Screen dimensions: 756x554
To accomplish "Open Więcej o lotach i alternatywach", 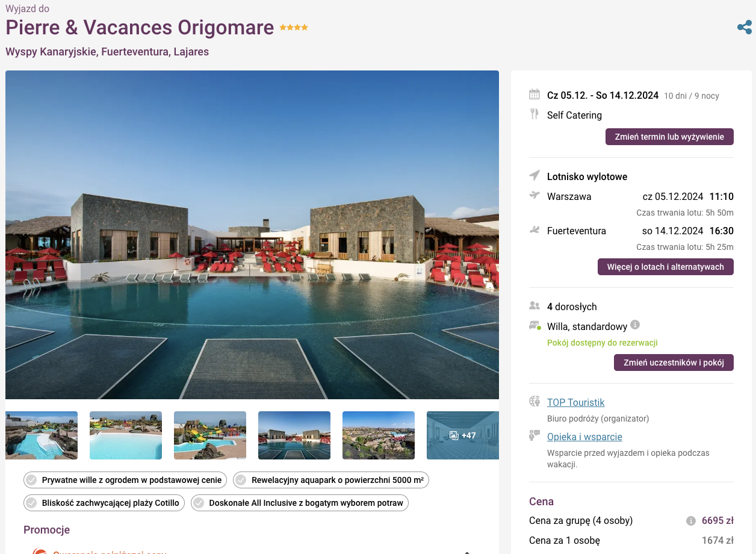I will tap(666, 267).
